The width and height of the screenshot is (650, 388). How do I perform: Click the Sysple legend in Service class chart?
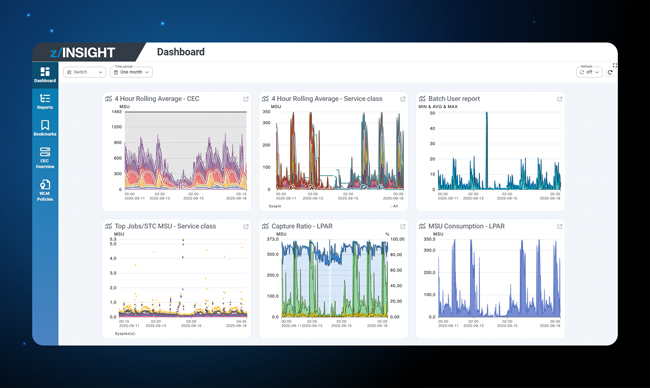point(275,206)
